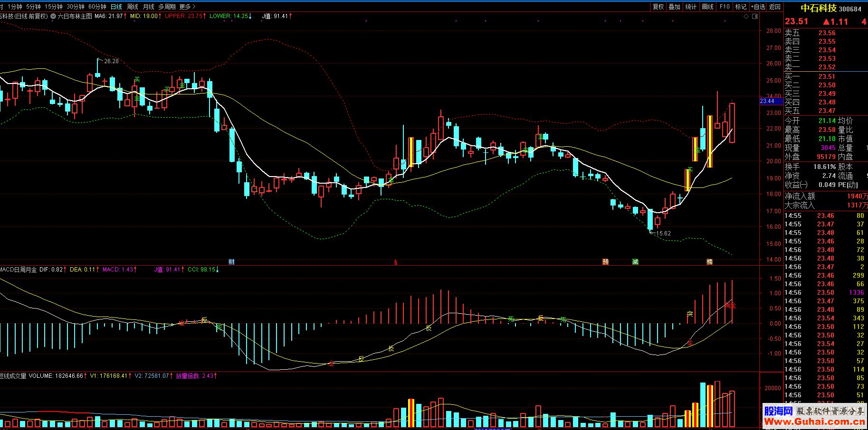Open F10 company information
Viewport: 868px width, 430px height.
point(725,7)
